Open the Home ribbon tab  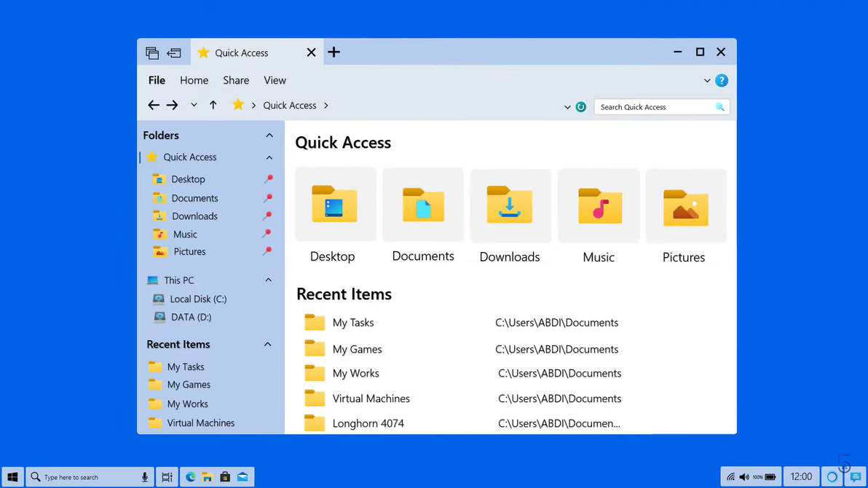[x=194, y=80]
